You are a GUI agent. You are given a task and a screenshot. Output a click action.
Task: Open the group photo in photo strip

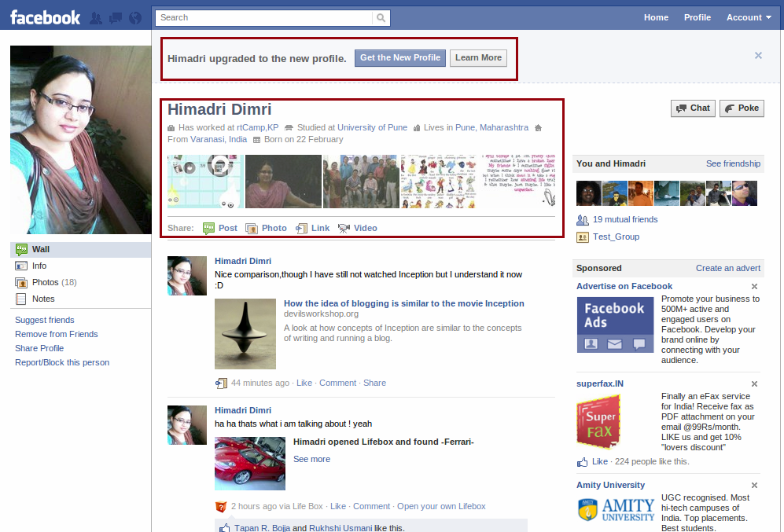click(361, 182)
